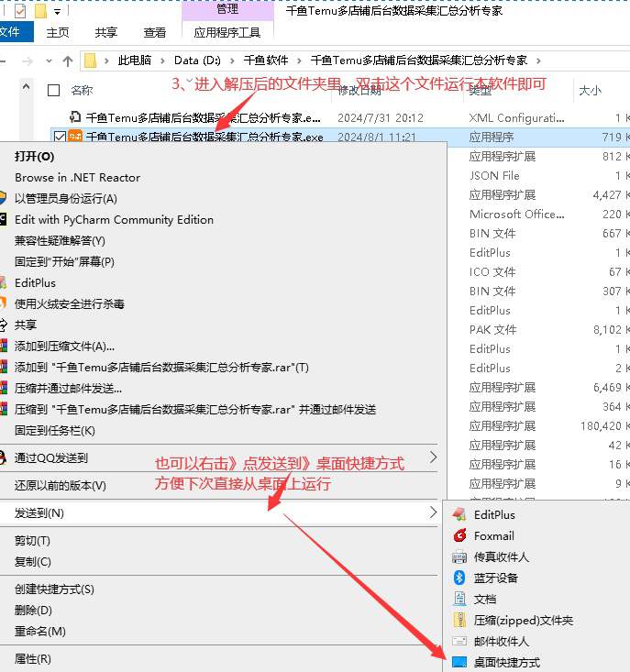Select the PAK 文件 8,102 KB row
The height and width of the screenshot is (672, 630).
(x=538, y=329)
